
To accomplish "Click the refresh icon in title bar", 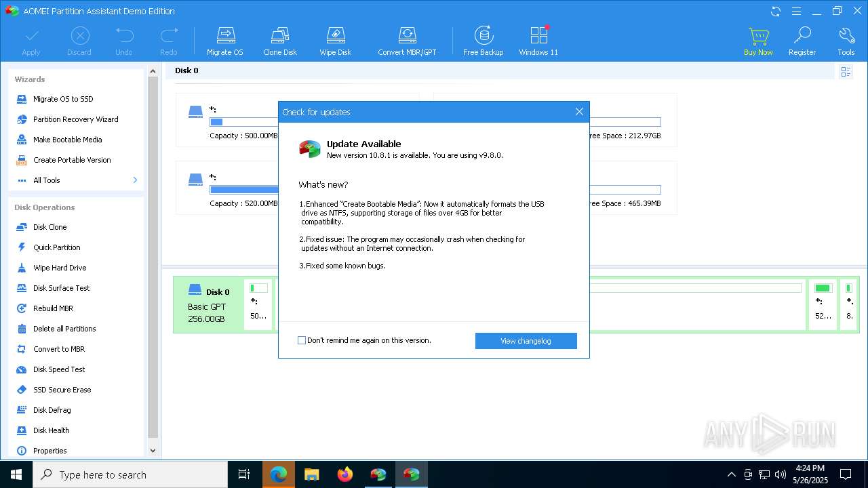I will click(x=776, y=11).
